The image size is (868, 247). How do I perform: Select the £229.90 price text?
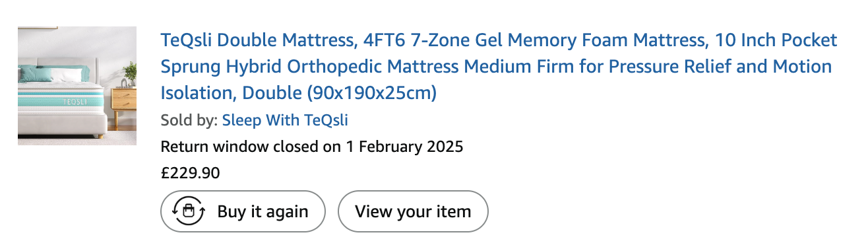click(x=191, y=173)
